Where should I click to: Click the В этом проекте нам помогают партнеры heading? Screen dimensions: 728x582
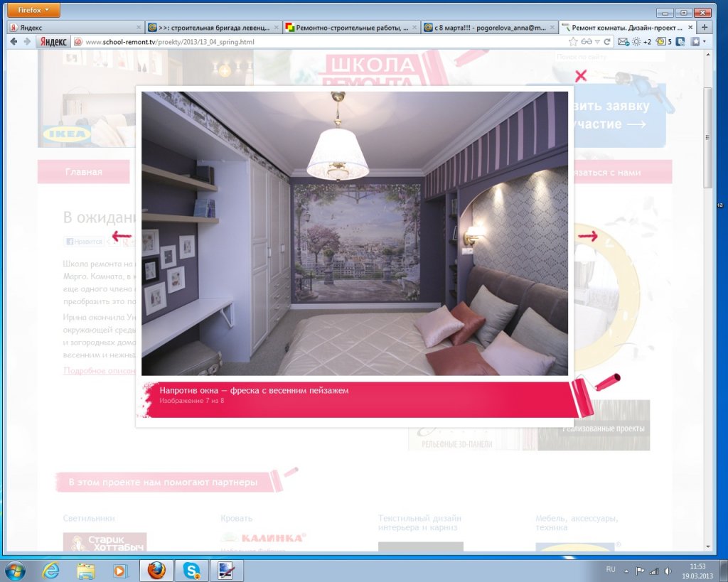pyautogui.click(x=163, y=483)
